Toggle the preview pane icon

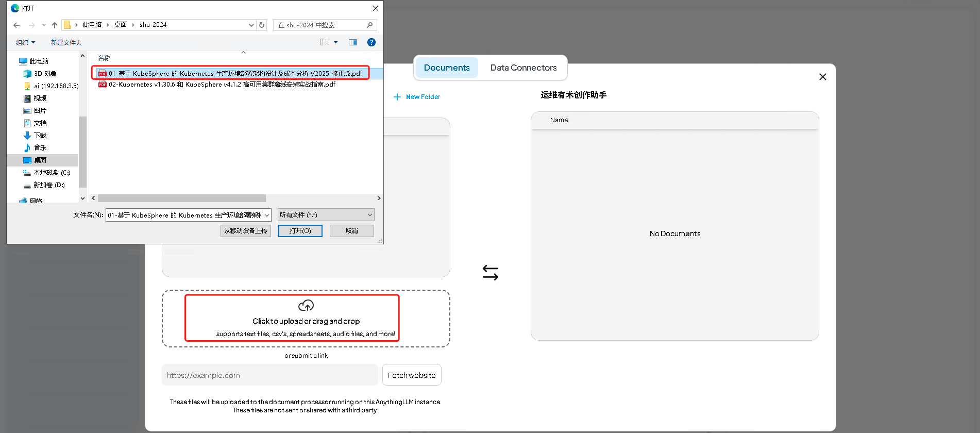coord(353,42)
